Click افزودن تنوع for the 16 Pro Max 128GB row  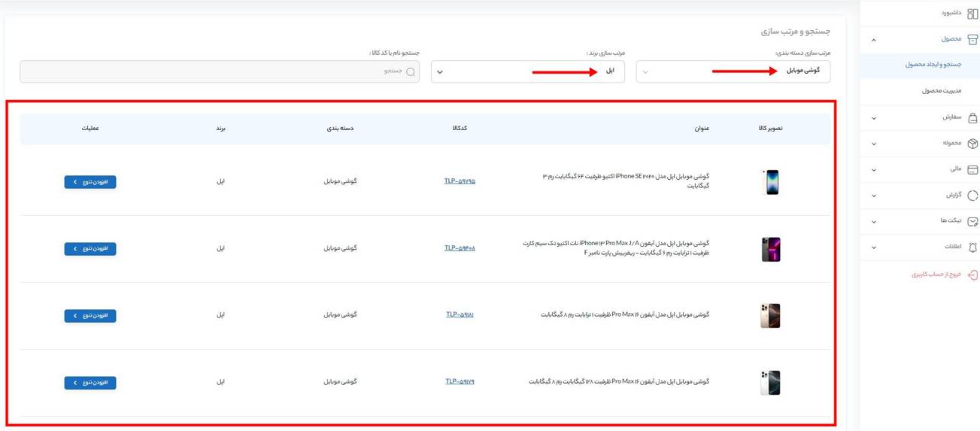tap(90, 383)
